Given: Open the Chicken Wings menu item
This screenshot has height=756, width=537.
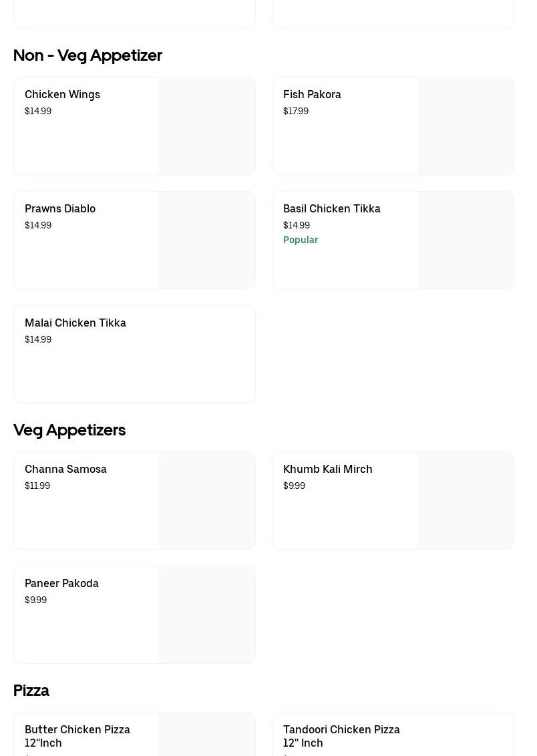Looking at the screenshot, I should click(x=62, y=95).
